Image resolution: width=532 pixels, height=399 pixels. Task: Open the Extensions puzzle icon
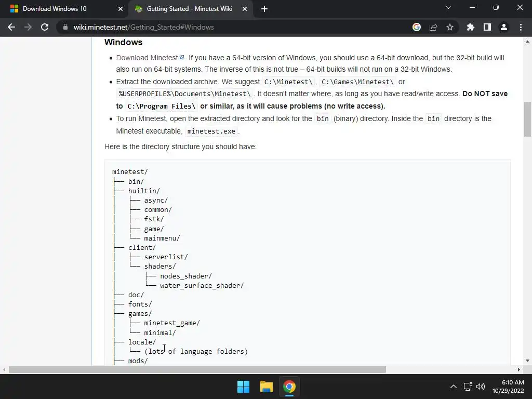470,27
